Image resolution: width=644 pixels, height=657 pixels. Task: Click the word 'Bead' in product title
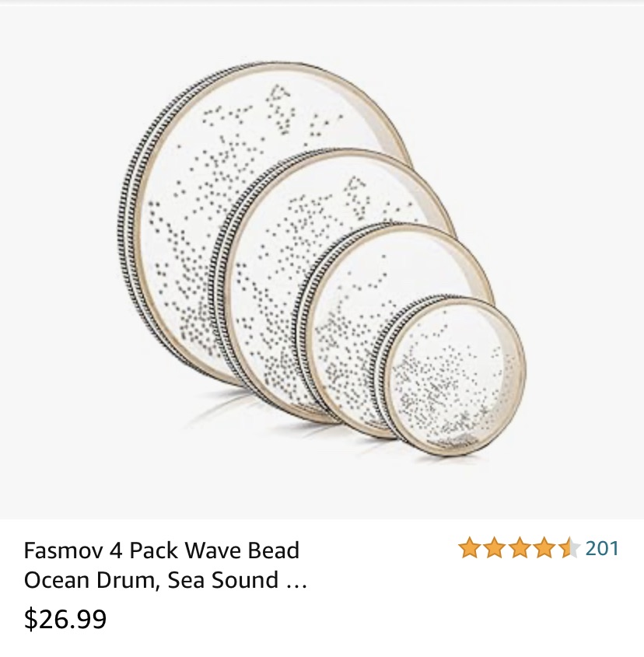pyautogui.click(x=272, y=550)
